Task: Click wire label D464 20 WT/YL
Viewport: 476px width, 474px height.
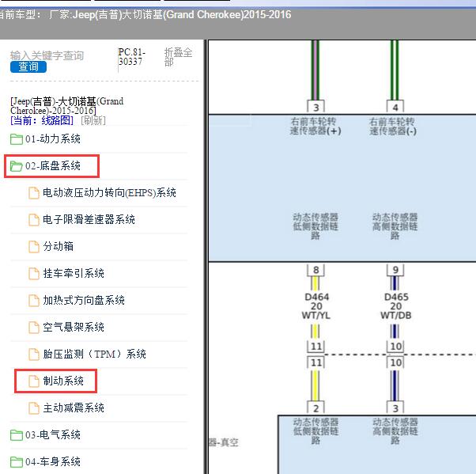Action: pos(316,306)
